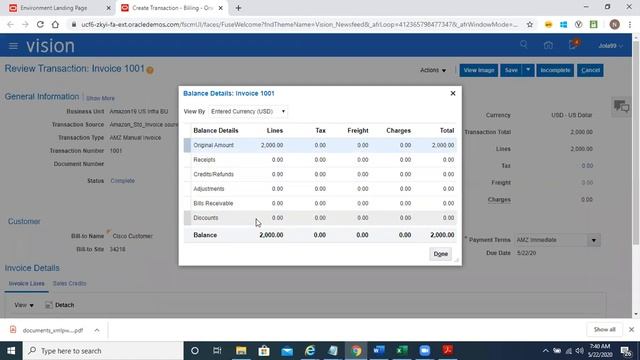Open the Complete status link
640x360 pixels.
[x=122, y=180]
